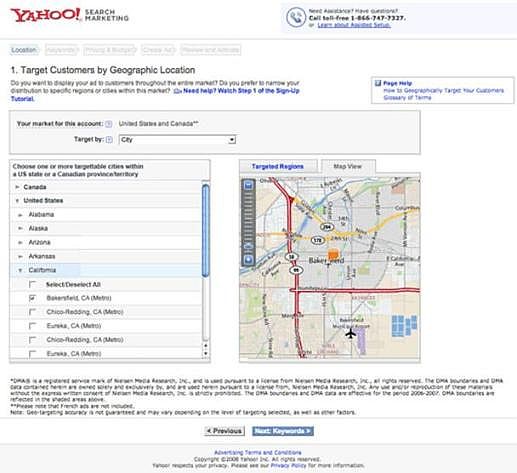The image size is (517, 473).
Task: Collapse the California state node
Action: point(20,270)
